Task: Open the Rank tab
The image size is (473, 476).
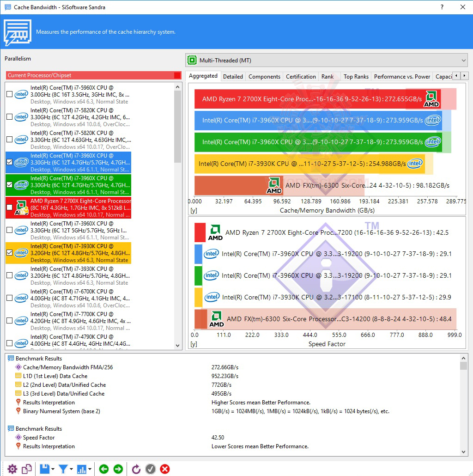Action: click(327, 77)
